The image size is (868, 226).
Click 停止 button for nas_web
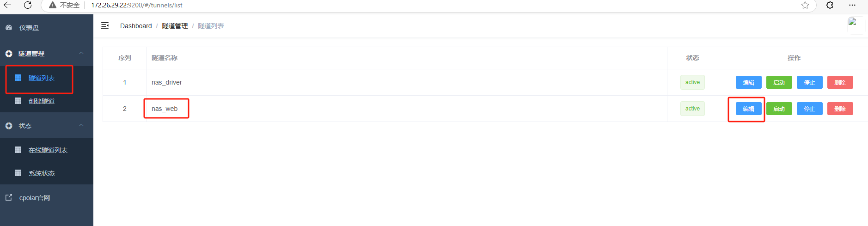809,109
